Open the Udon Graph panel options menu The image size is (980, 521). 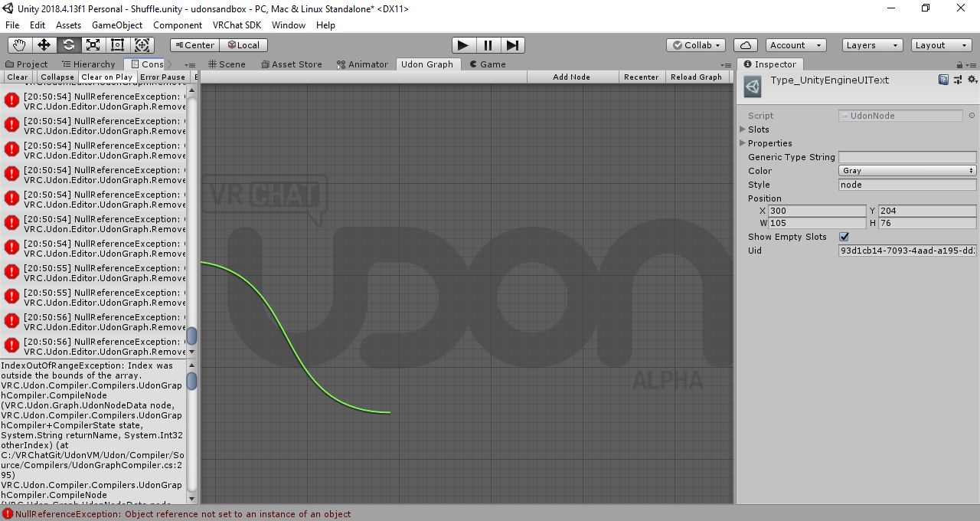(x=726, y=64)
